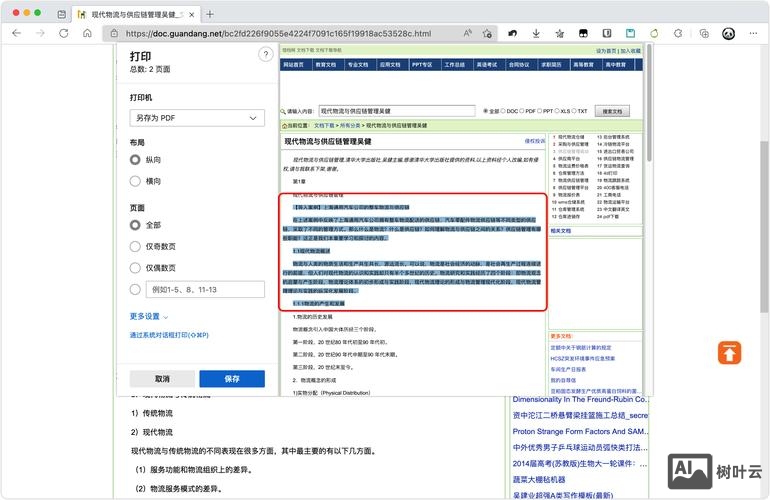Click 教育文档 in the preview navigation bar
This screenshot has height=500, width=770.
326,65
